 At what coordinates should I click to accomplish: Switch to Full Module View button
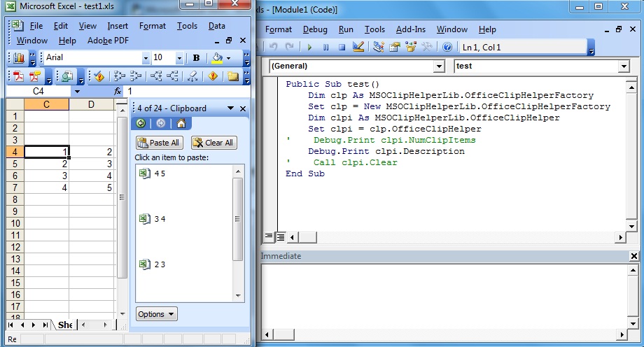pos(281,237)
